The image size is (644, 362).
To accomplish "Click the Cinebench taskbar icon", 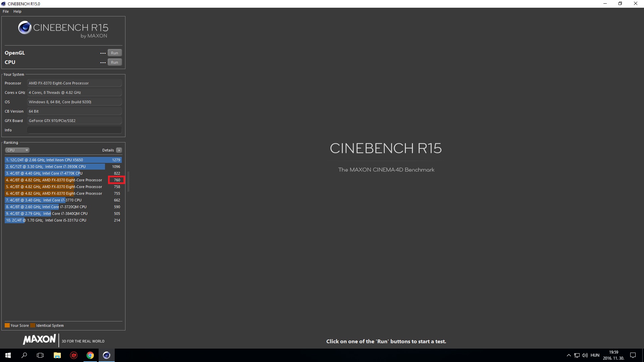I will (x=107, y=355).
